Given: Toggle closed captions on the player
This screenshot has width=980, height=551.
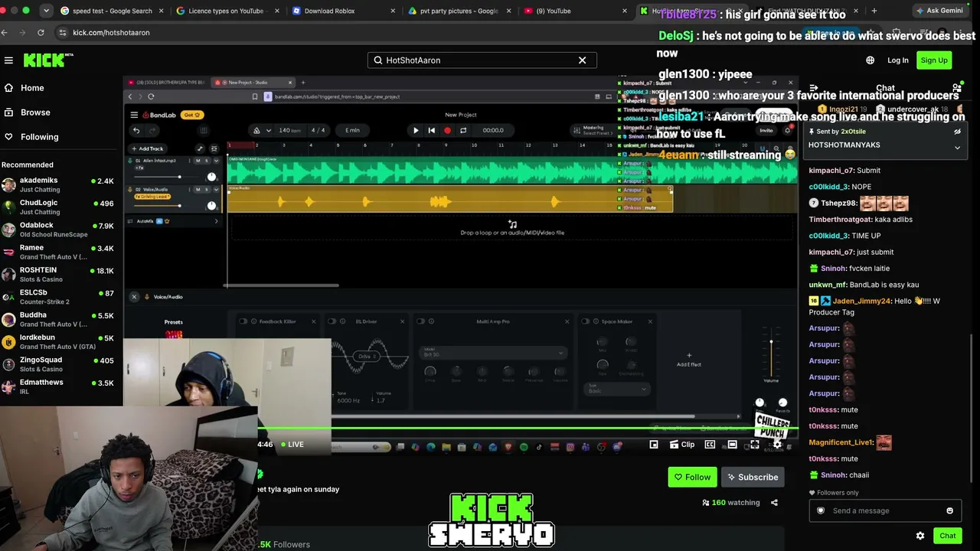Looking at the screenshot, I should coord(710,445).
